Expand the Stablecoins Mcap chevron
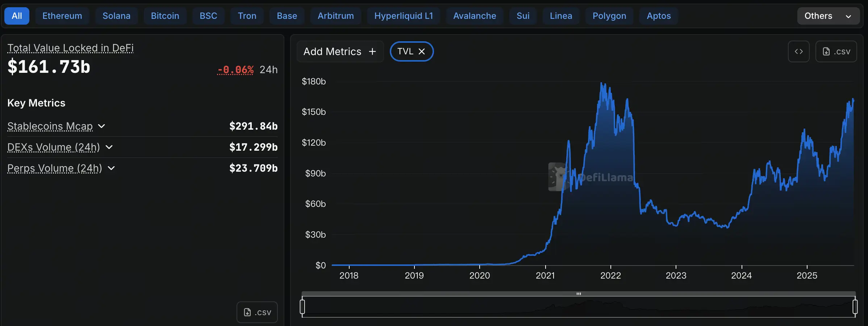This screenshot has height=326, width=868. (101, 126)
